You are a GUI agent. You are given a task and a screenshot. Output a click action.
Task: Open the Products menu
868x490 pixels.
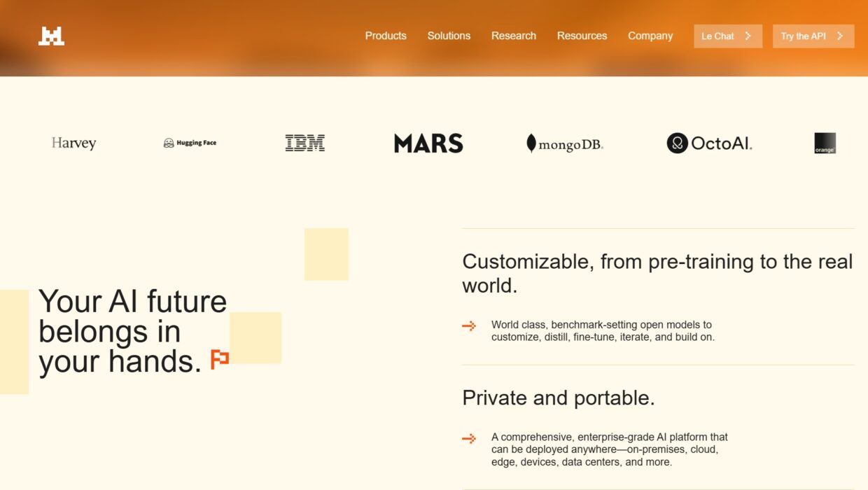[x=386, y=36]
